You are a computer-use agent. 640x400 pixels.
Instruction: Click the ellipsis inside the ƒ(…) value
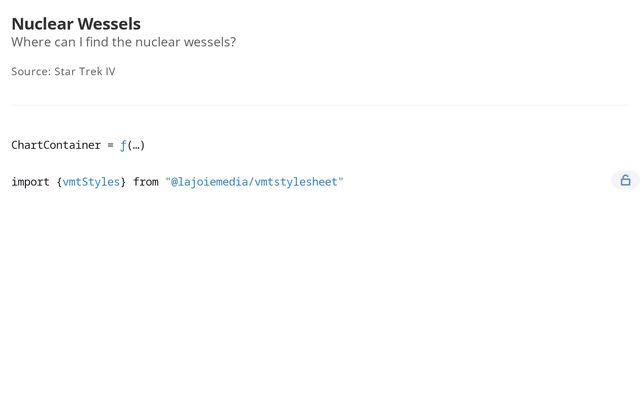click(x=134, y=145)
